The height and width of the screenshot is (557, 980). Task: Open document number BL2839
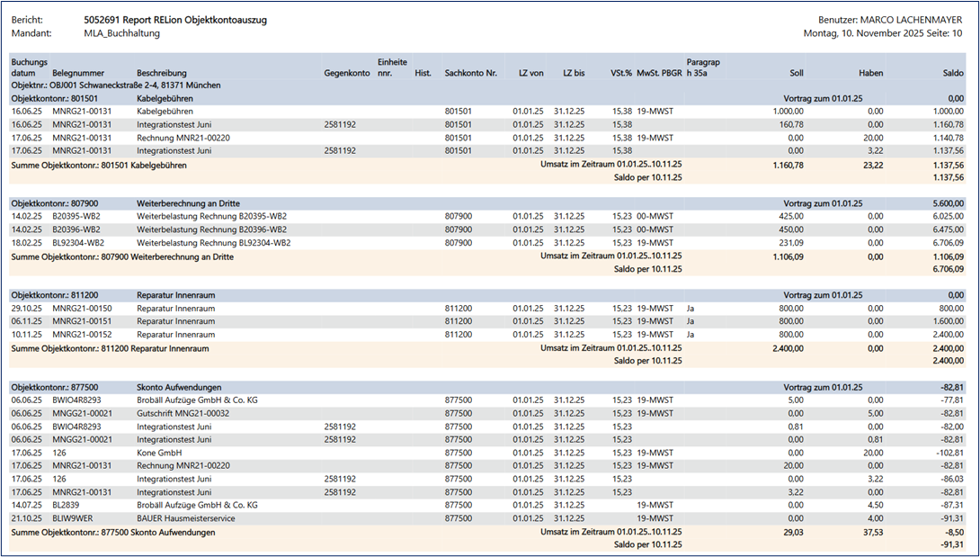coord(67,506)
